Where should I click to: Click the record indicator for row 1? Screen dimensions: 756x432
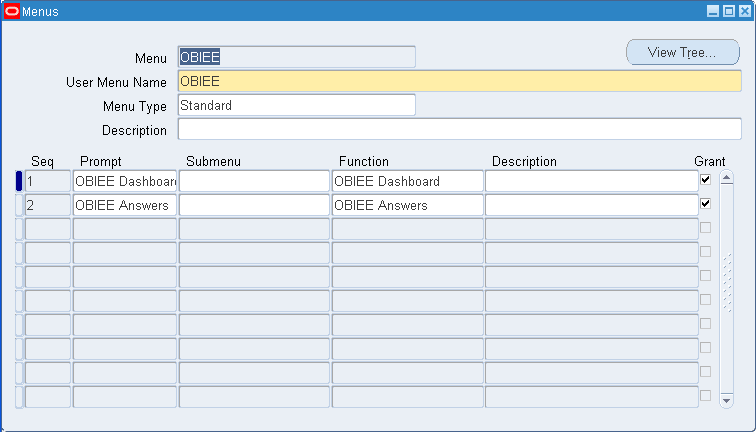click(x=19, y=181)
